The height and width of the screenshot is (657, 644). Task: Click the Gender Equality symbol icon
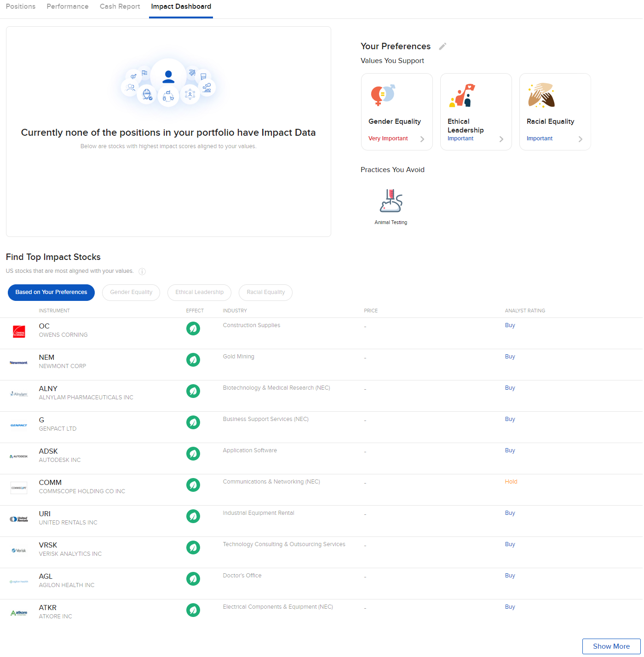click(383, 95)
